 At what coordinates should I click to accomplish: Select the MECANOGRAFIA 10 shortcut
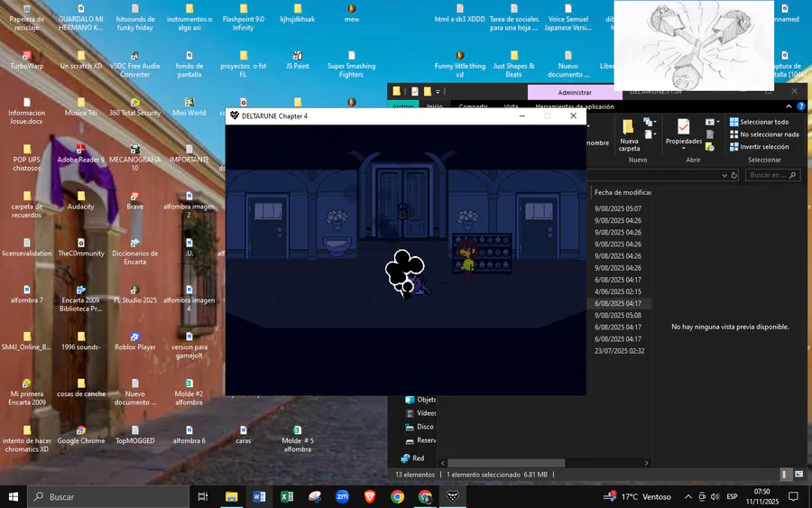click(134, 158)
